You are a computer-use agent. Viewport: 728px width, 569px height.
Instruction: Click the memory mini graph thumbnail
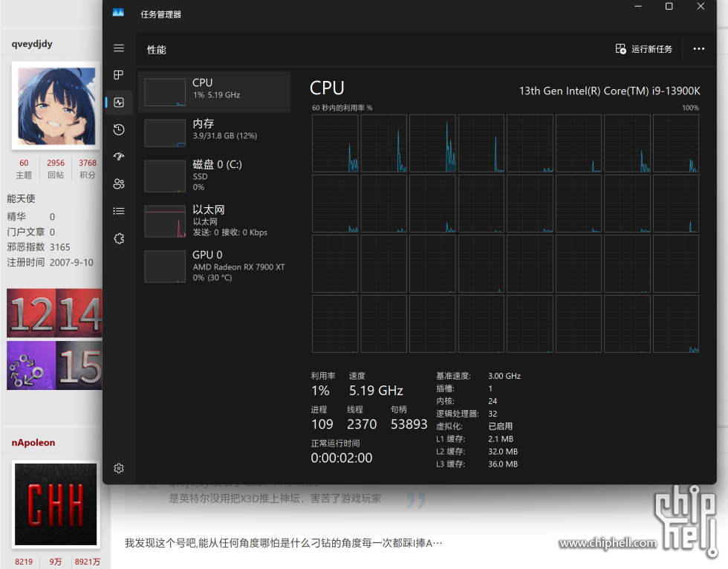coord(165,133)
